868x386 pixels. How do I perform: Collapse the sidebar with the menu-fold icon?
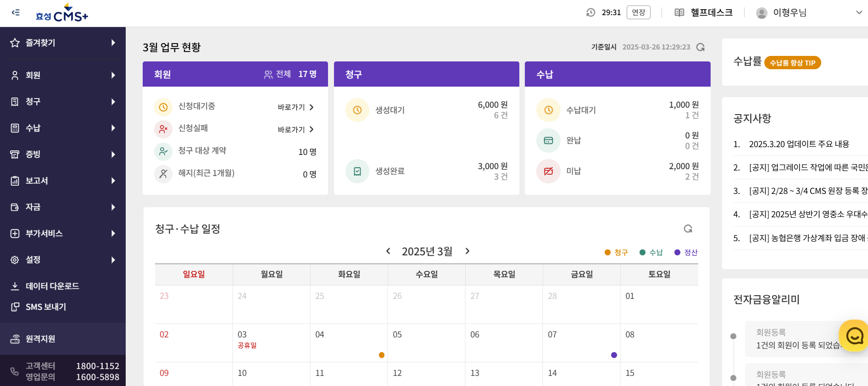(16, 12)
